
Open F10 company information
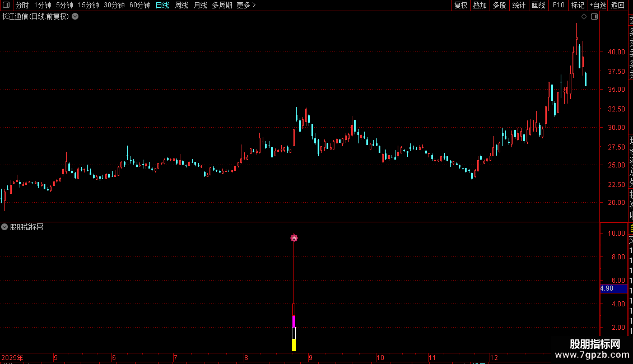[558, 5]
